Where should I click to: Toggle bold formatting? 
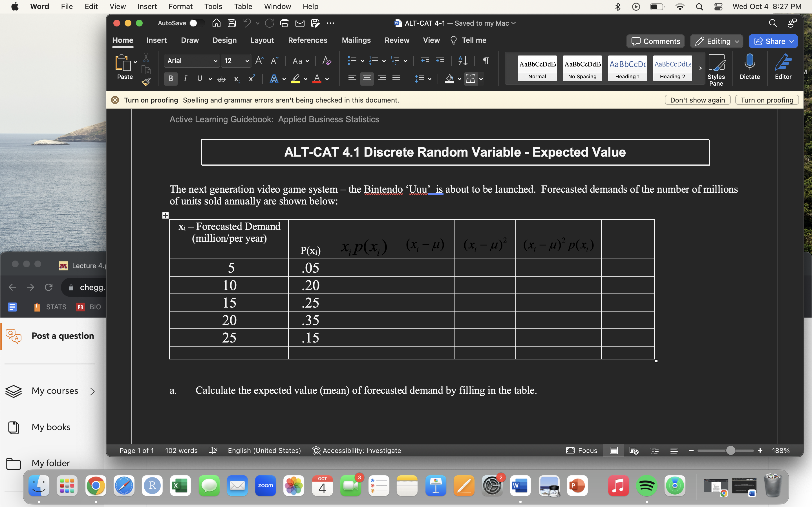[171, 79]
